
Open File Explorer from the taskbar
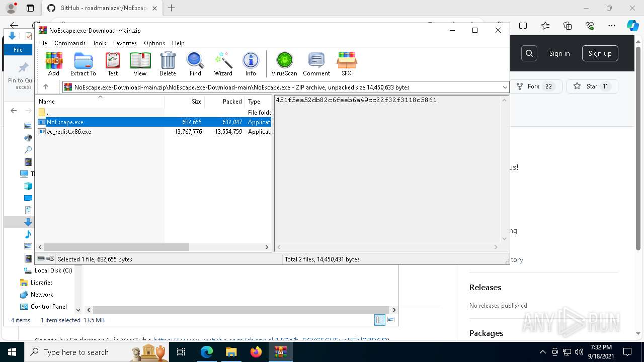[231, 352]
